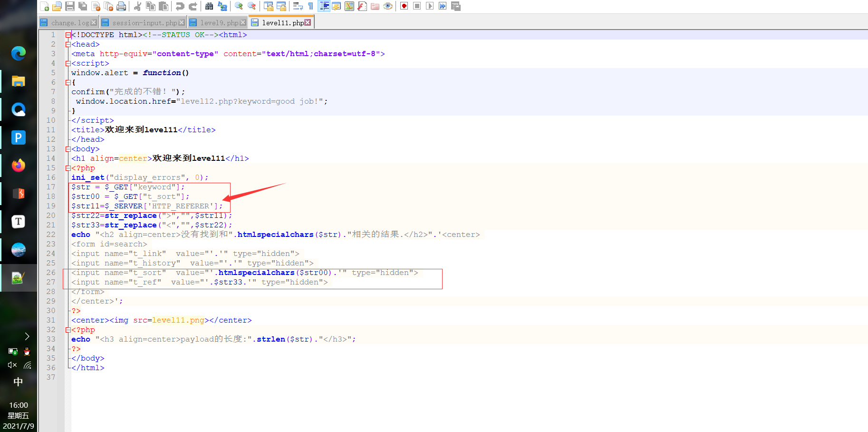Toggle word wrap
Screen dimensions: 868x432
pos(298,6)
